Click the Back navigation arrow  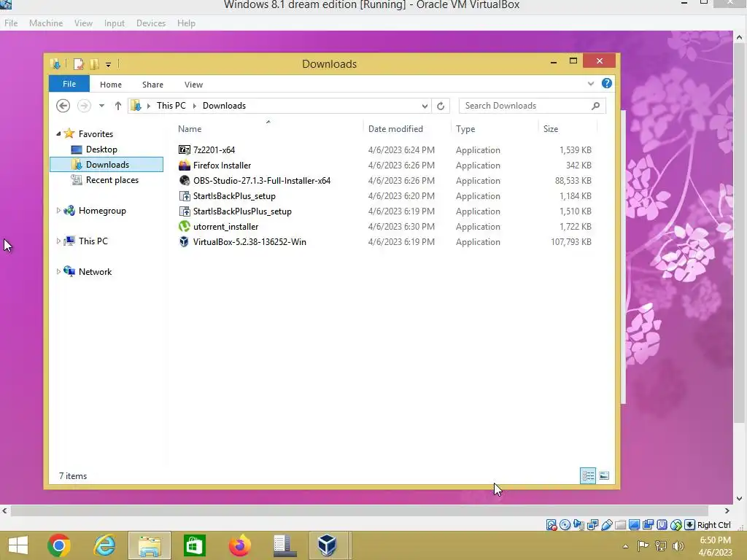click(63, 106)
